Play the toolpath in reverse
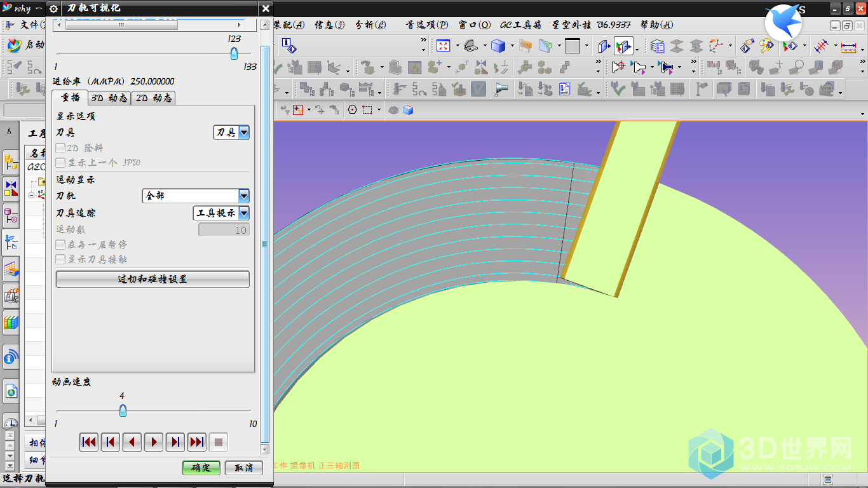This screenshot has height=488, width=868. [132, 442]
